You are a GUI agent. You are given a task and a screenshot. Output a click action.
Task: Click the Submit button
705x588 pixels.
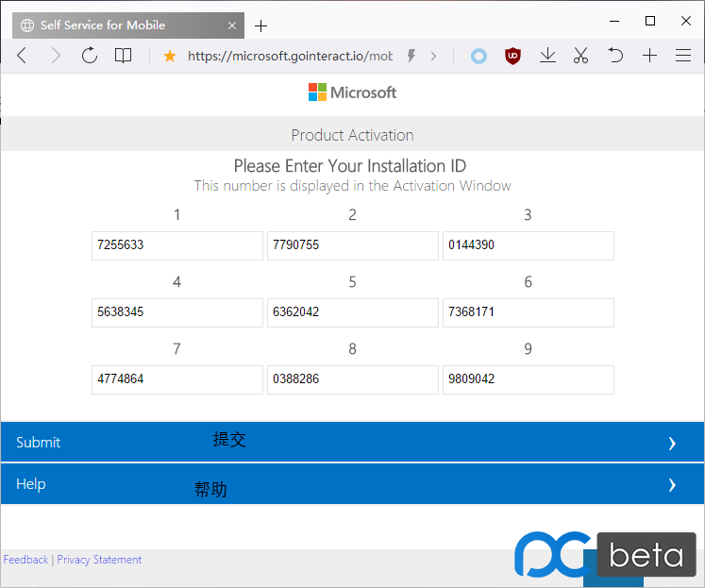pyautogui.click(x=353, y=442)
